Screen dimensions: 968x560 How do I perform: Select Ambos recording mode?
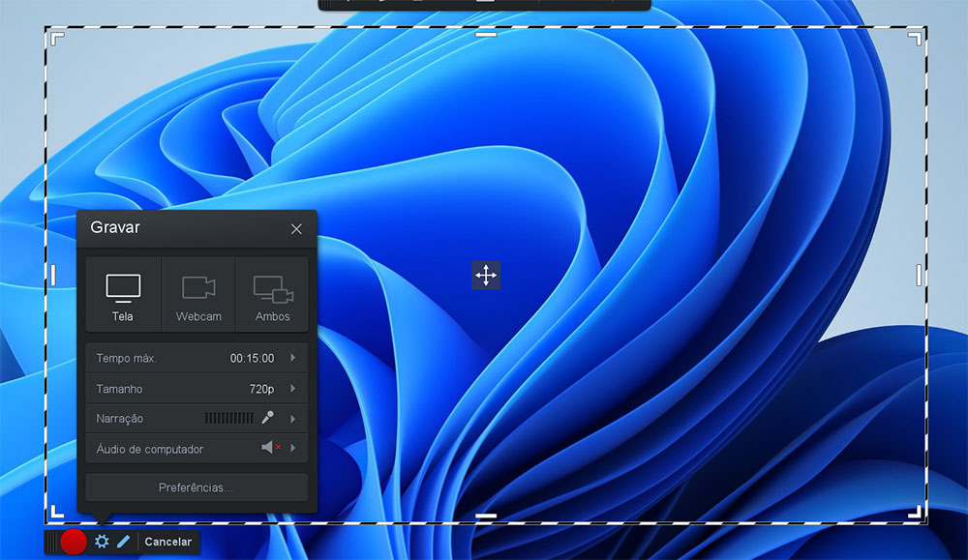(x=272, y=295)
